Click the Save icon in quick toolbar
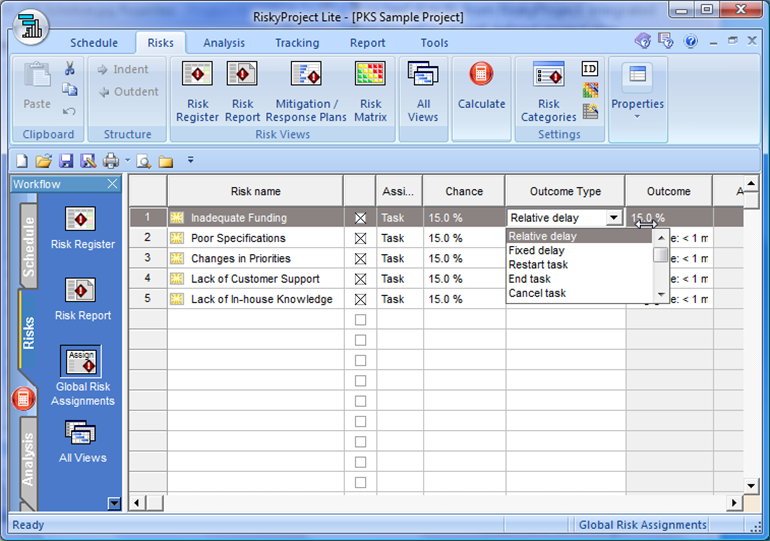 click(x=66, y=161)
